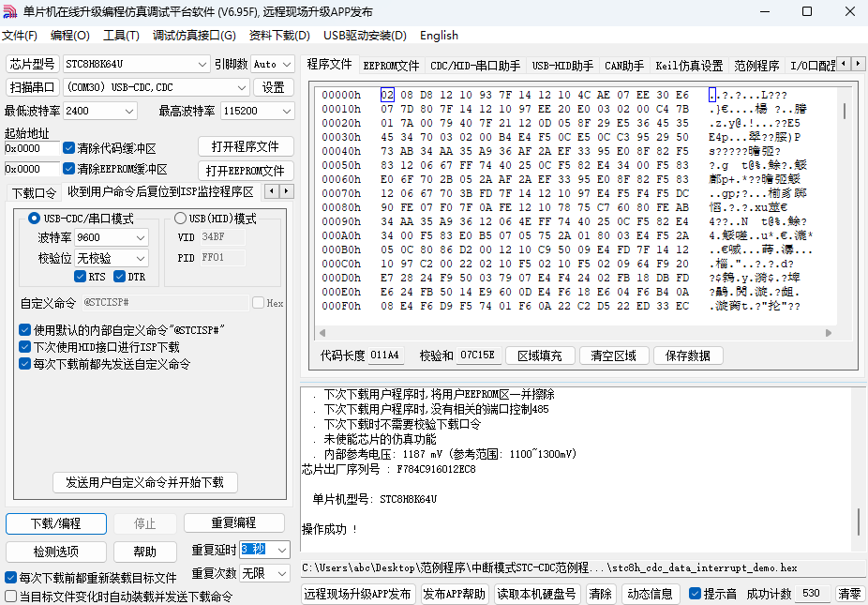
Task: Toggle the RTS checkbox
Action: [x=80, y=277]
